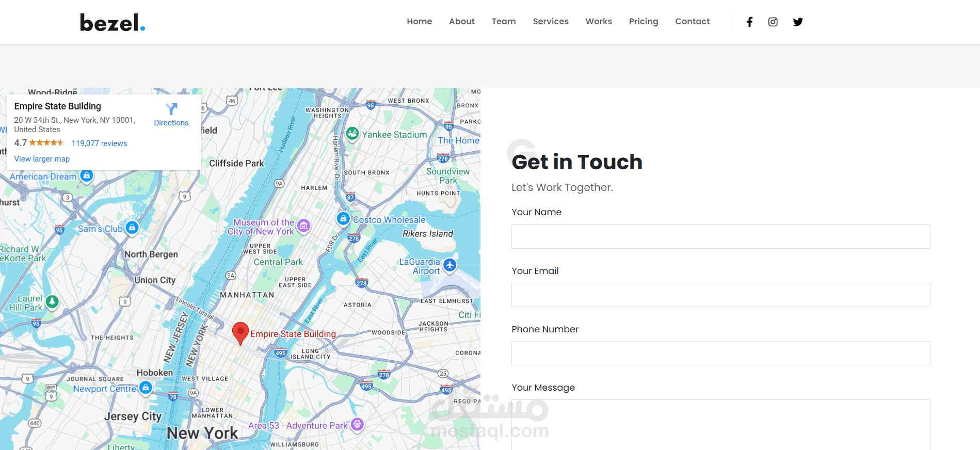Click the Area 53 Adventure Park marker

(x=357, y=424)
